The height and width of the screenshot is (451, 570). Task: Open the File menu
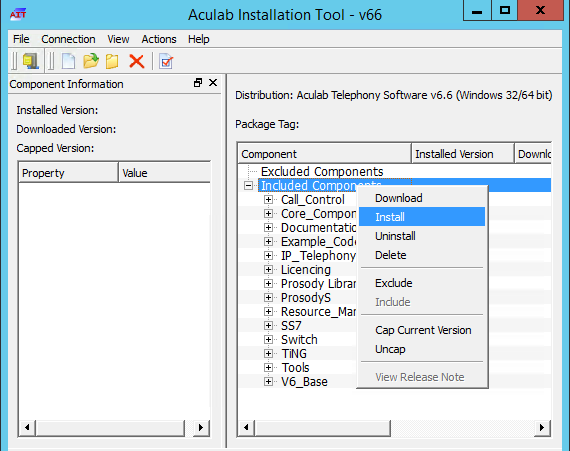pyautogui.click(x=21, y=39)
